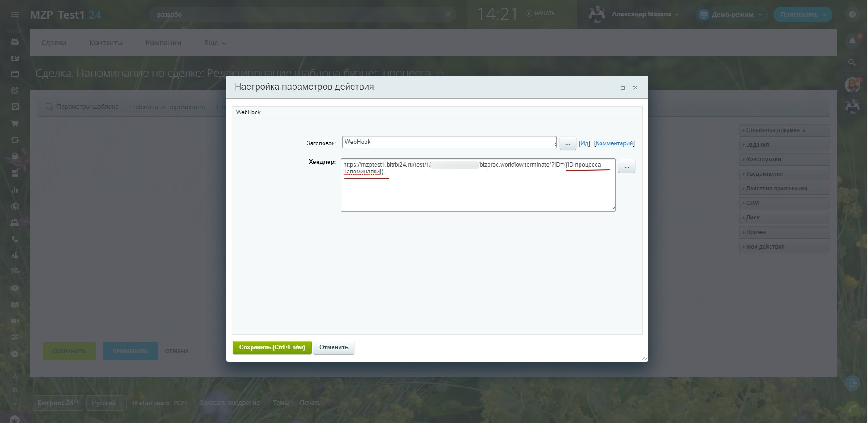The height and width of the screenshot is (423, 868).
Task: Click the hamburger menu icon
Action: pos(15,15)
